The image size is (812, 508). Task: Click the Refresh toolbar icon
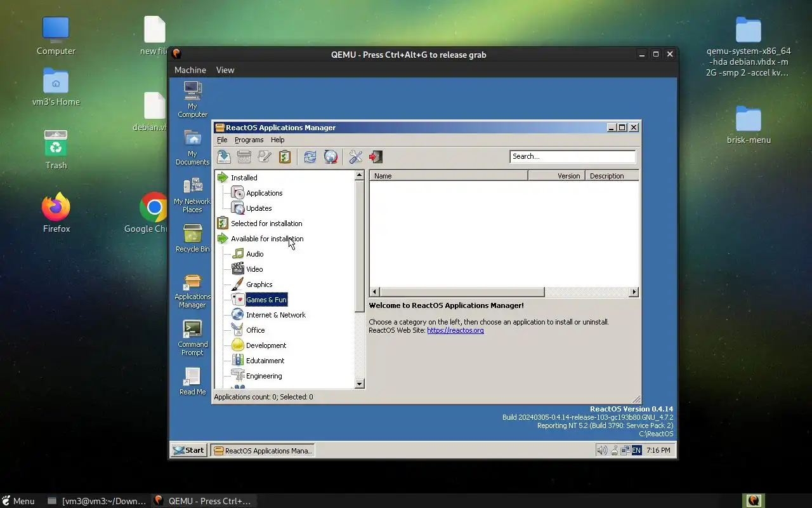[310, 157]
